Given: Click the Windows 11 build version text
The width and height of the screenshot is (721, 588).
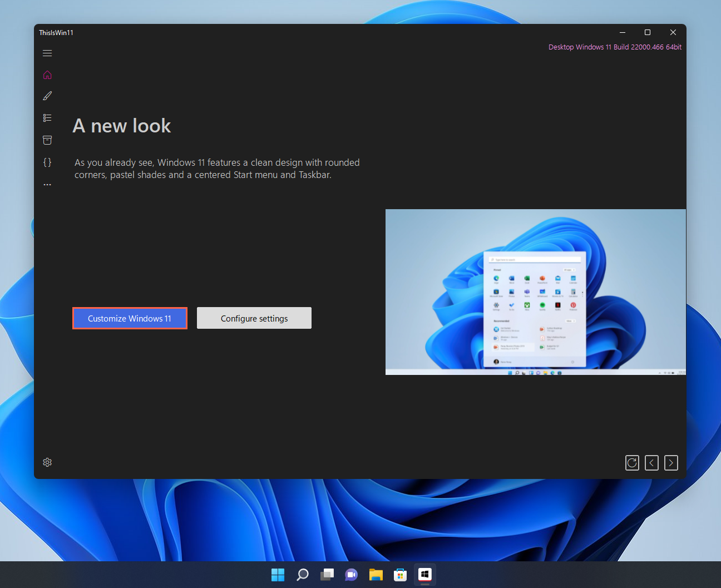Looking at the screenshot, I should 615,47.
